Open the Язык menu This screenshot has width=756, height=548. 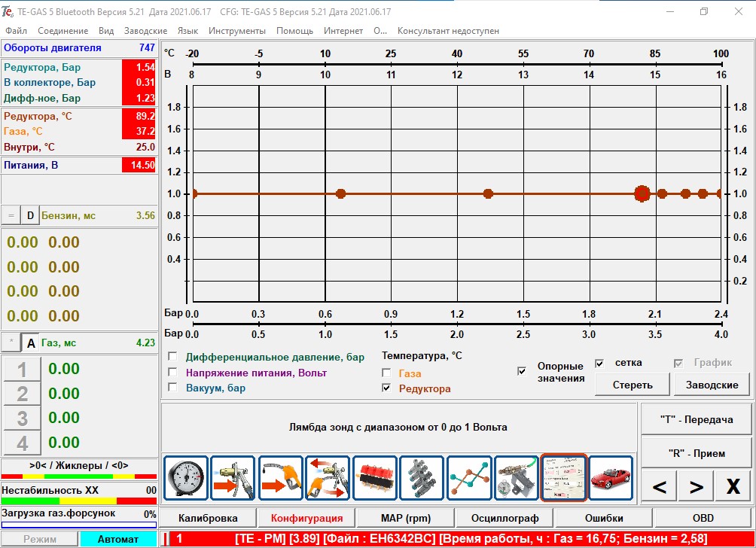(187, 31)
